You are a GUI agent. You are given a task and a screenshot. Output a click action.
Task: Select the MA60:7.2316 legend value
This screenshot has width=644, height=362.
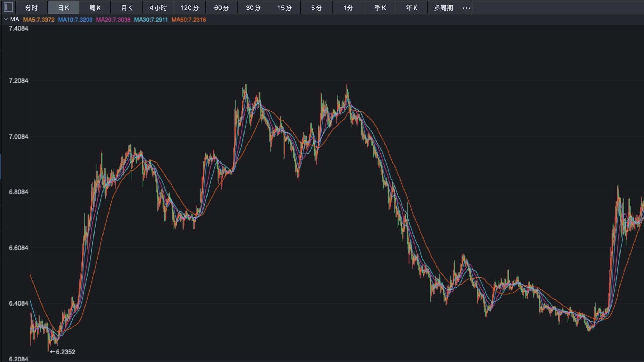(189, 20)
